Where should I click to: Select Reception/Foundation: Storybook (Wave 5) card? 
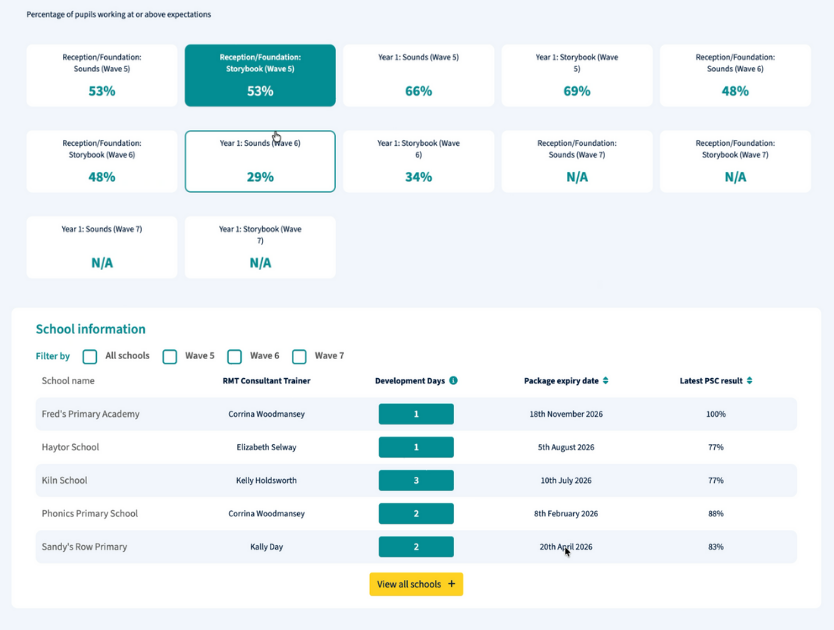(260, 75)
